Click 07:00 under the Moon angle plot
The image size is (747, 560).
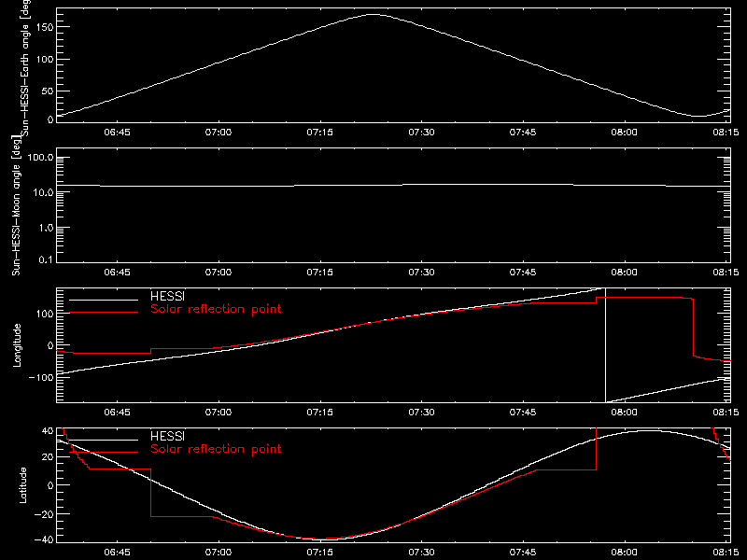[x=218, y=272]
